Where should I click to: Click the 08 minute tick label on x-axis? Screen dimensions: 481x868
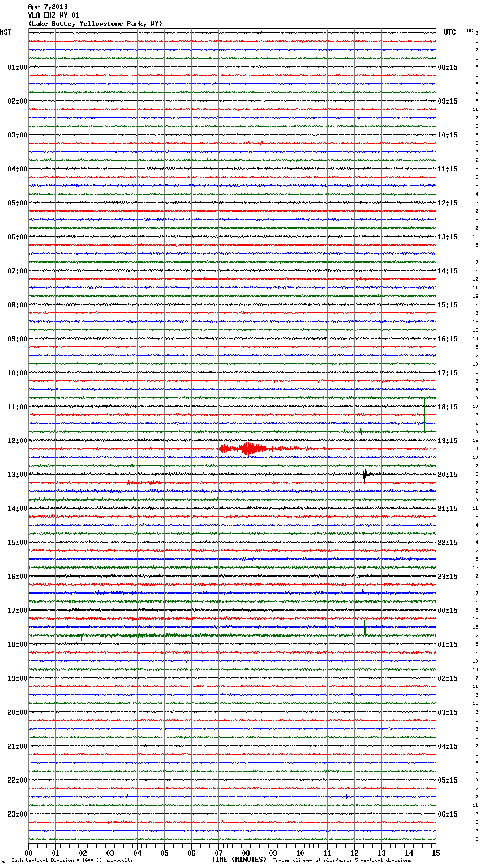(x=246, y=853)
